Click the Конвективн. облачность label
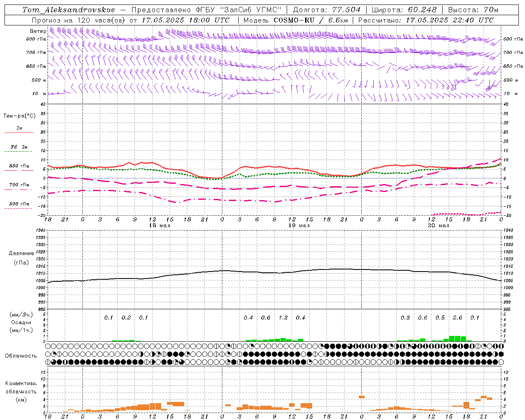The height and width of the screenshot is (420, 525). tap(21, 388)
